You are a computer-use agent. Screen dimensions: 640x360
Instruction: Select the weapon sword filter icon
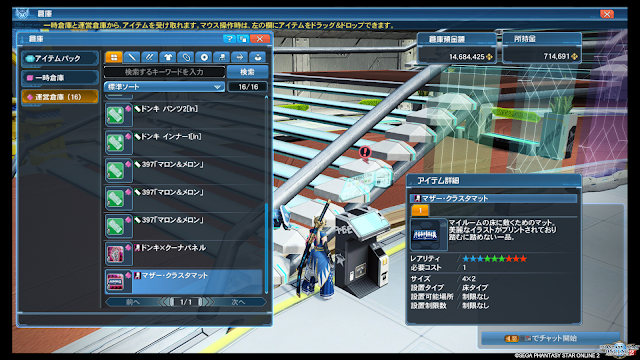click(x=131, y=57)
